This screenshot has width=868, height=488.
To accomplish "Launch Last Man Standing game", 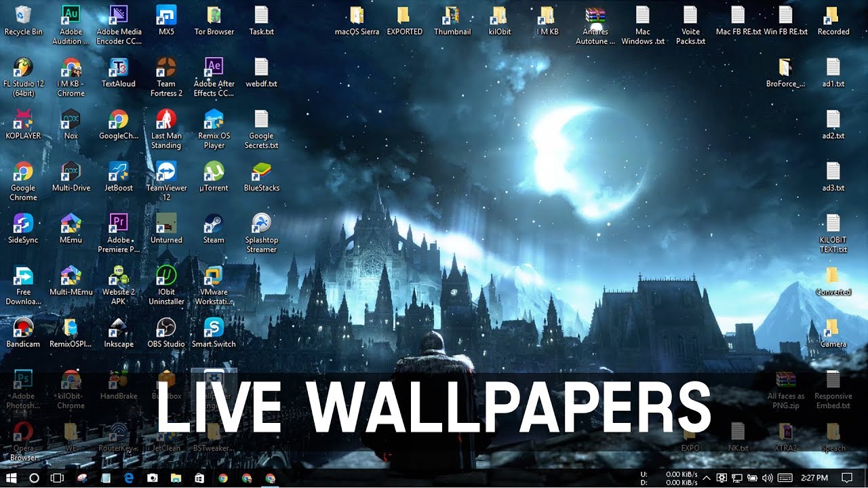I will [166, 129].
